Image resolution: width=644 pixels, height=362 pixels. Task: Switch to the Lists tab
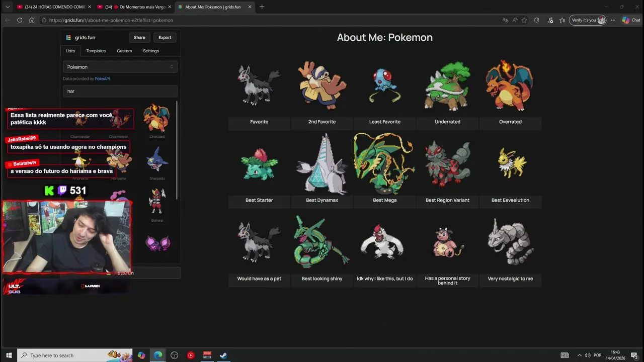[x=70, y=51]
